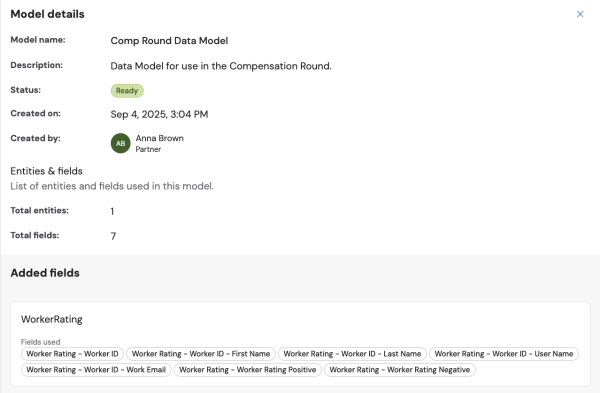Click the Total fields value 7
This screenshot has width=600, height=393.
113,236
